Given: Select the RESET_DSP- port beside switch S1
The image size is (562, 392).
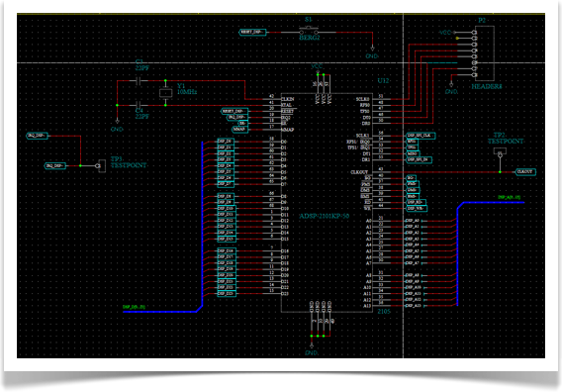Looking at the screenshot, I should (x=252, y=32).
